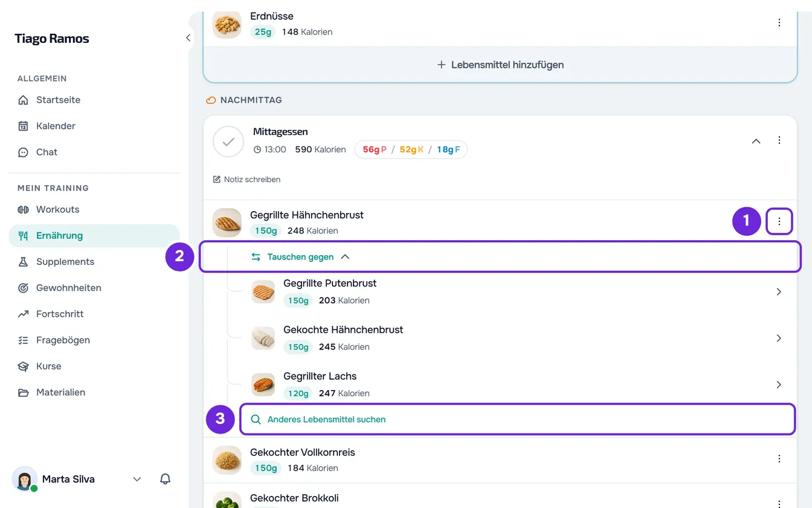Screen dimensions: 812x508
Task: Click Notiz schreiben under Mittagessen
Action: [x=246, y=180]
